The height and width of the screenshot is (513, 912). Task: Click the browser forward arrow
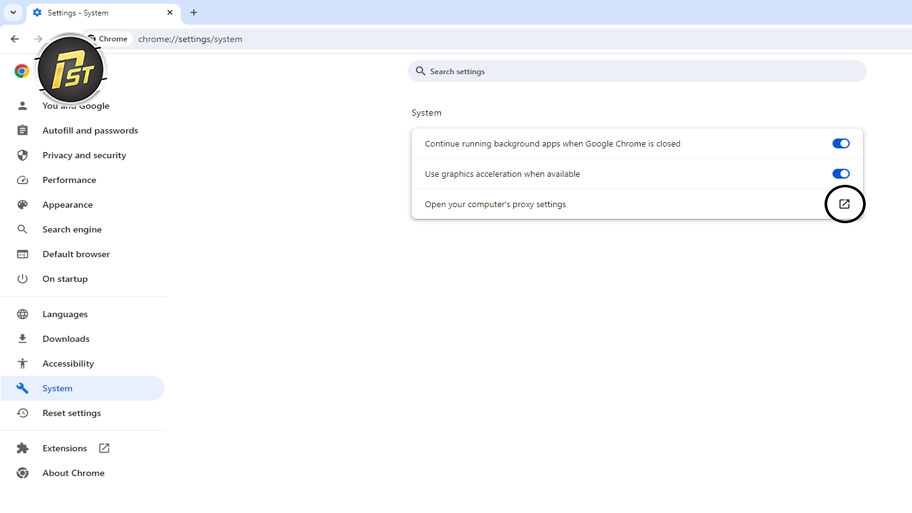point(38,39)
